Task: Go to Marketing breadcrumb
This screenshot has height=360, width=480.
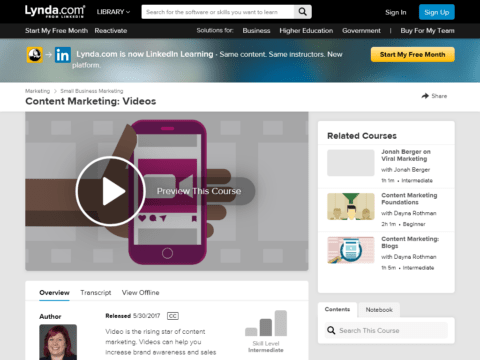Action: [x=37, y=91]
